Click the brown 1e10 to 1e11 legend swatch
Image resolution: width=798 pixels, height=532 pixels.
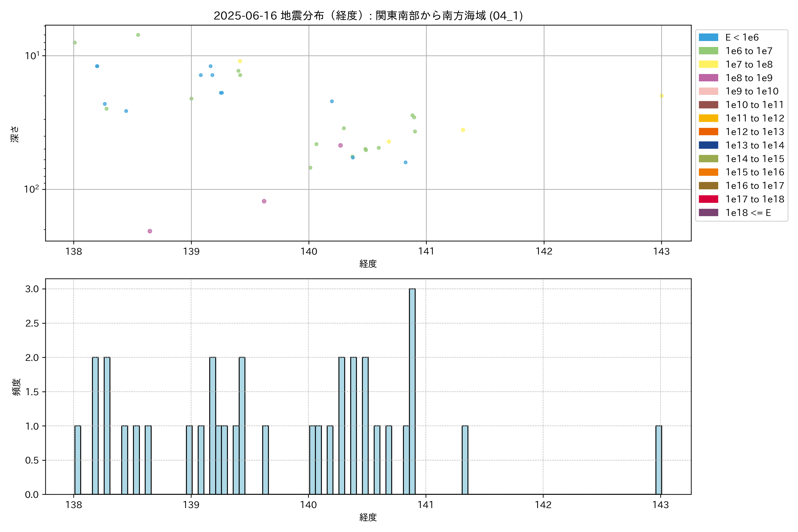pyautogui.click(x=708, y=105)
